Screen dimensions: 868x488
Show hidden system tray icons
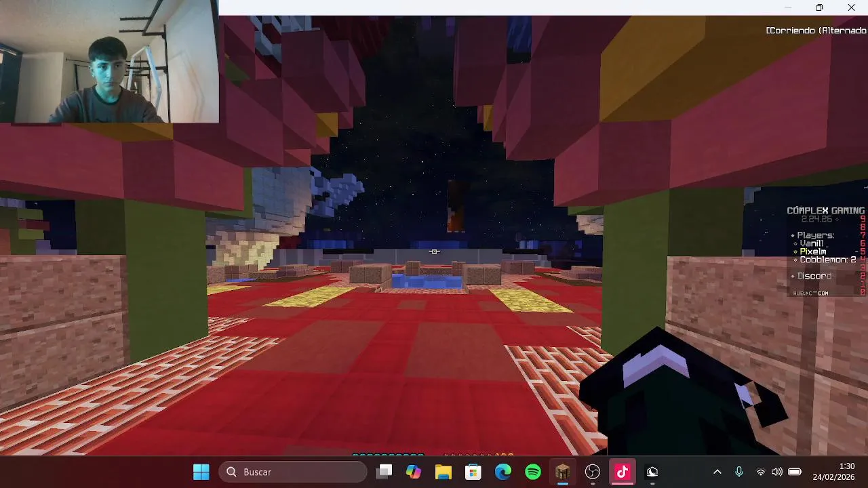(717, 472)
